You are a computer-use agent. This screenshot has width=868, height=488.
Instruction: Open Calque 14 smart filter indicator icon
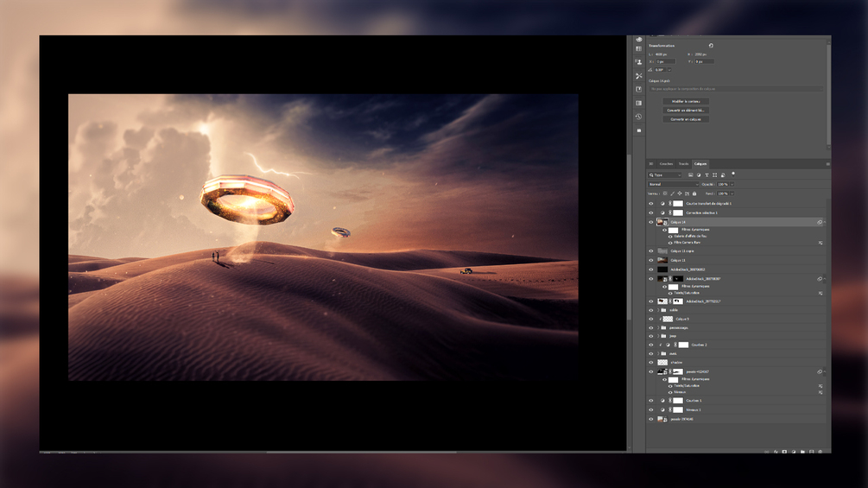[820, 223]
